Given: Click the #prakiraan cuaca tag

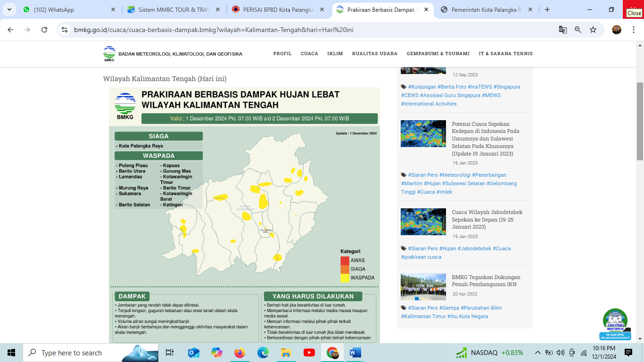Looking at the screenshot, I should point(421,257).
